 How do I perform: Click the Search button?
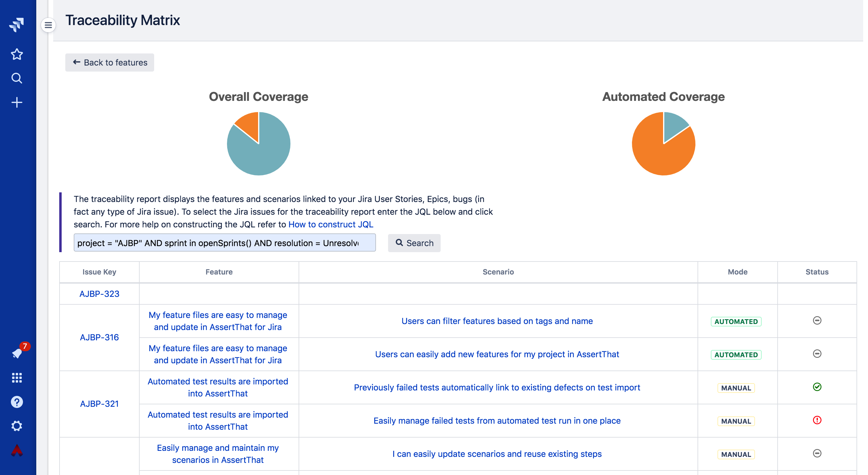point(414,243)
